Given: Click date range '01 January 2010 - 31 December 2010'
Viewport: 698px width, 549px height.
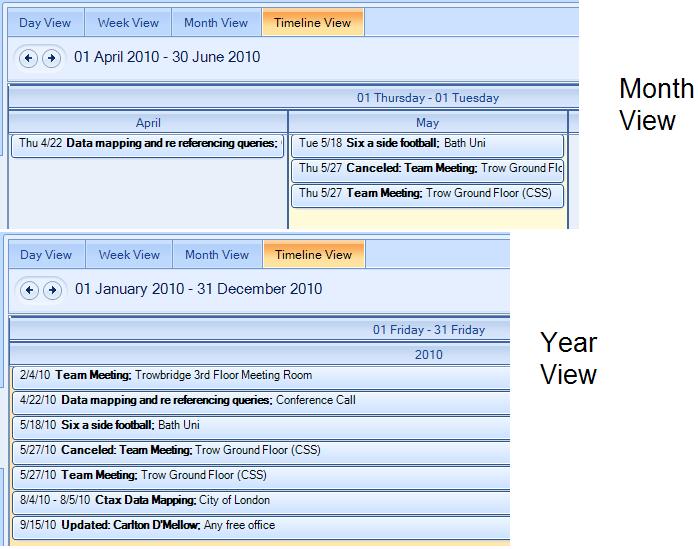Looking at the screenshot, I should point(199,289).
